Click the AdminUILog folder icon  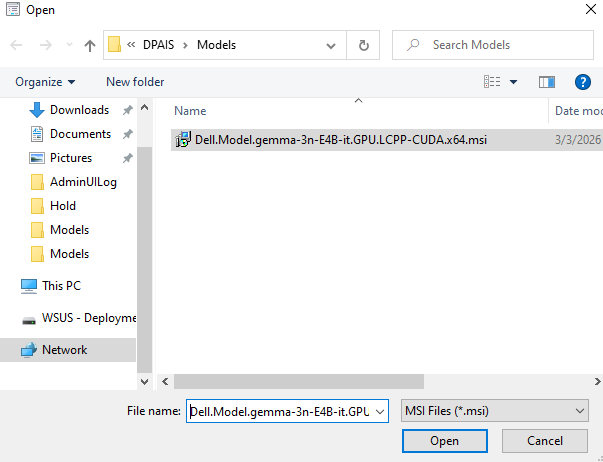click(x=37, y=182)
